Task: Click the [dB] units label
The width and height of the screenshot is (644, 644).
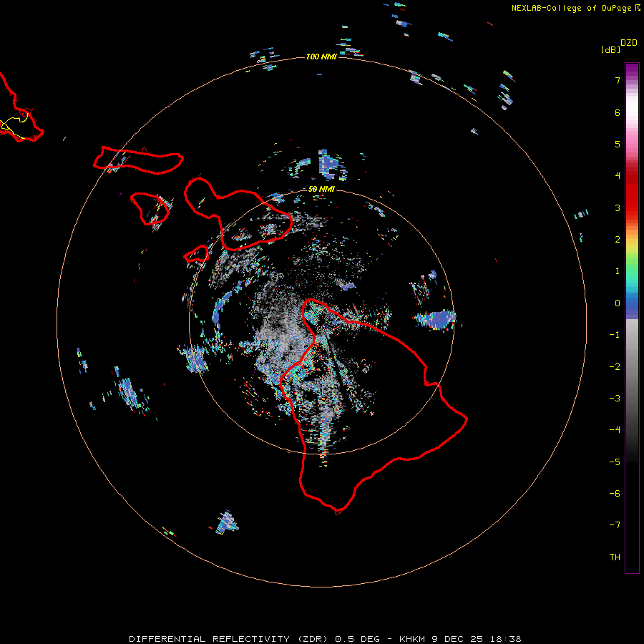Action: coord(610,49)
